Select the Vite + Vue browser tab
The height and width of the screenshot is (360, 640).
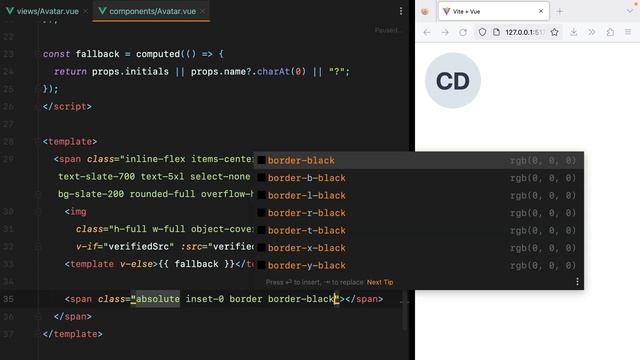point(493,11)
